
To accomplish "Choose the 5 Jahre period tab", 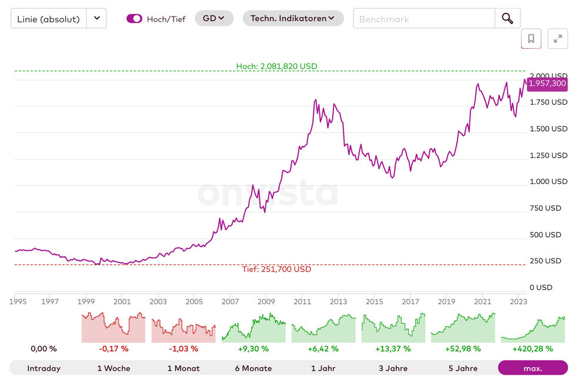I will click(463, 368).
